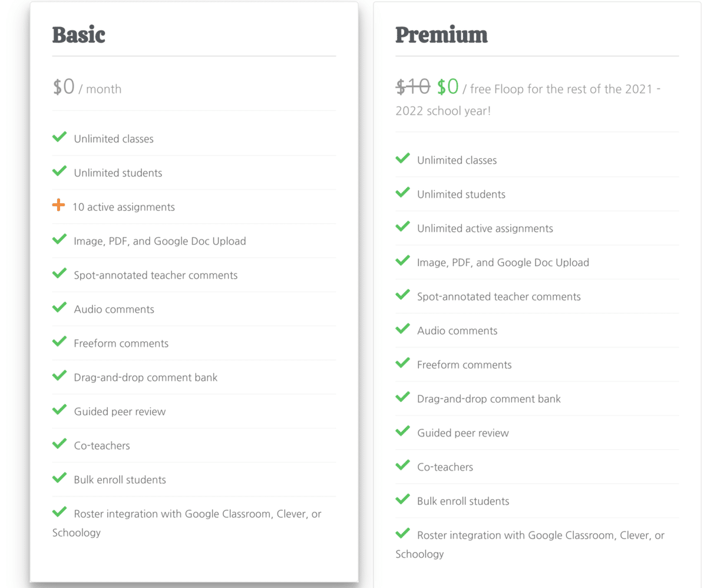Click checkmark beside Premium Bulk enroll students
The width and height of the screenshot is (707, 588).
pyautogui.click(x=402, y=500)
